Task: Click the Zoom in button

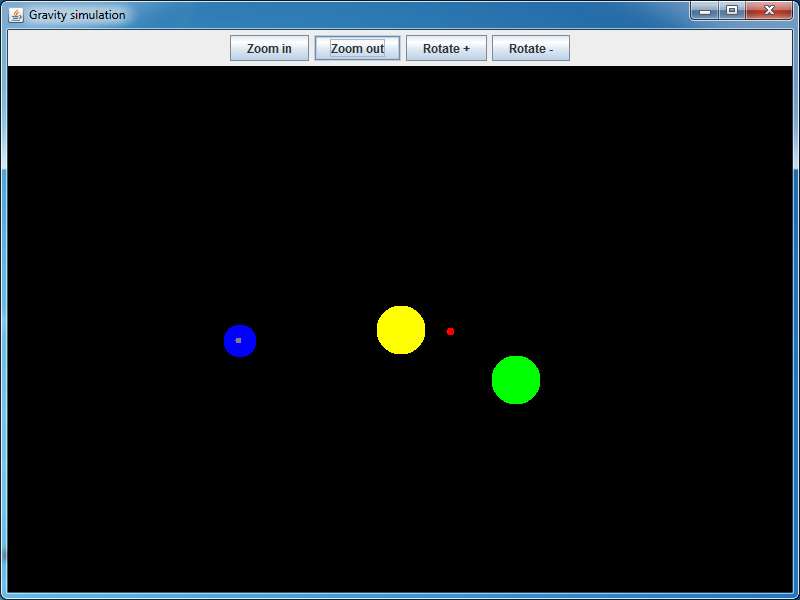Action: tap(269, 48)
